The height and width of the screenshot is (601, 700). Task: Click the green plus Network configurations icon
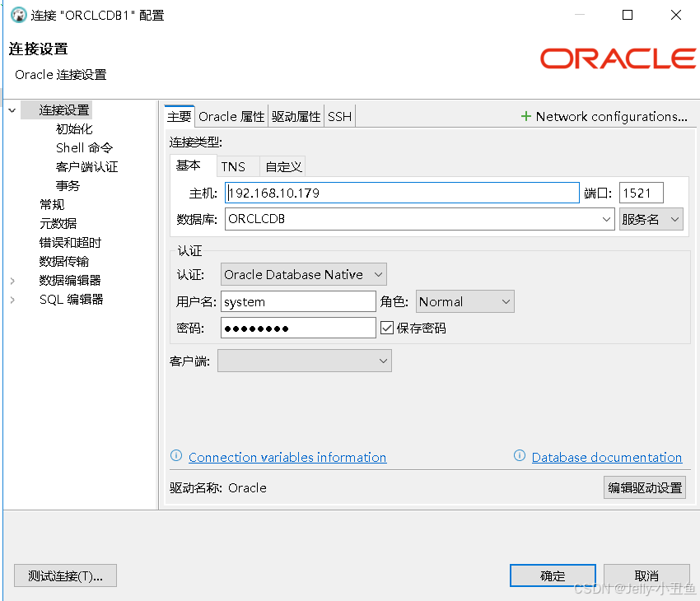526,116
